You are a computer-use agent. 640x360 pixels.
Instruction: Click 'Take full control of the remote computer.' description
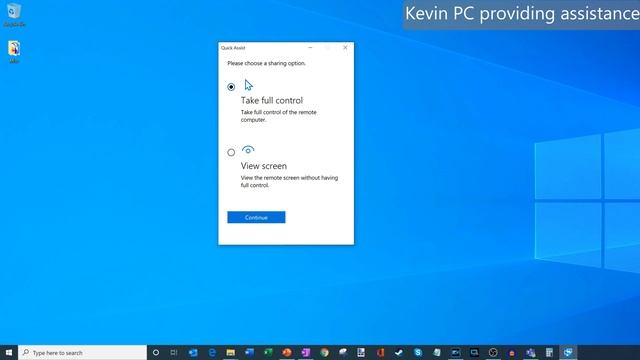pyautogui.click(x=278, y=116)
